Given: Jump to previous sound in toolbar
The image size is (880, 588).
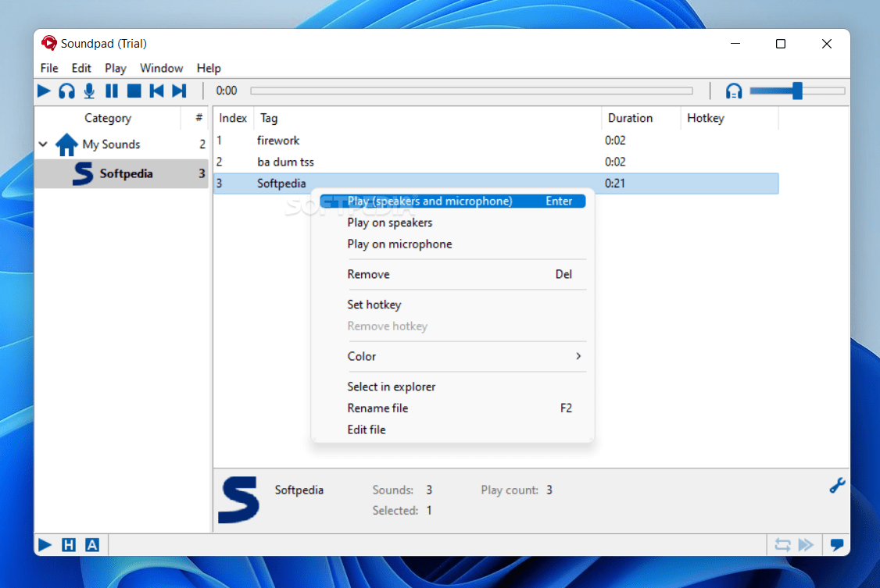Looking at the screenshot, I should tap(156, 91).
